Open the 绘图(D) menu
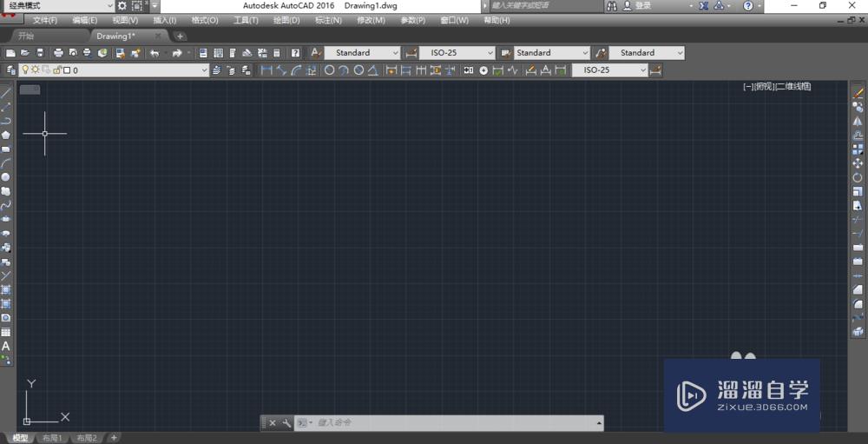 (286, 20)
